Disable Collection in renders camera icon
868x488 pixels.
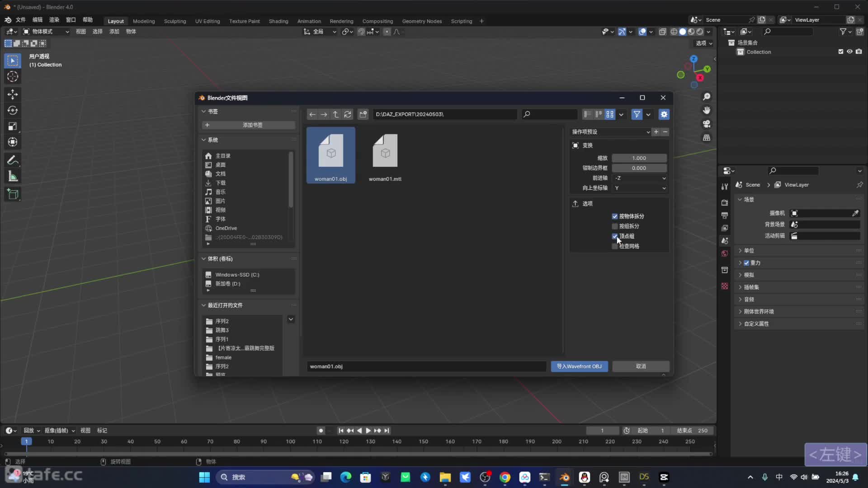point(859,52)
